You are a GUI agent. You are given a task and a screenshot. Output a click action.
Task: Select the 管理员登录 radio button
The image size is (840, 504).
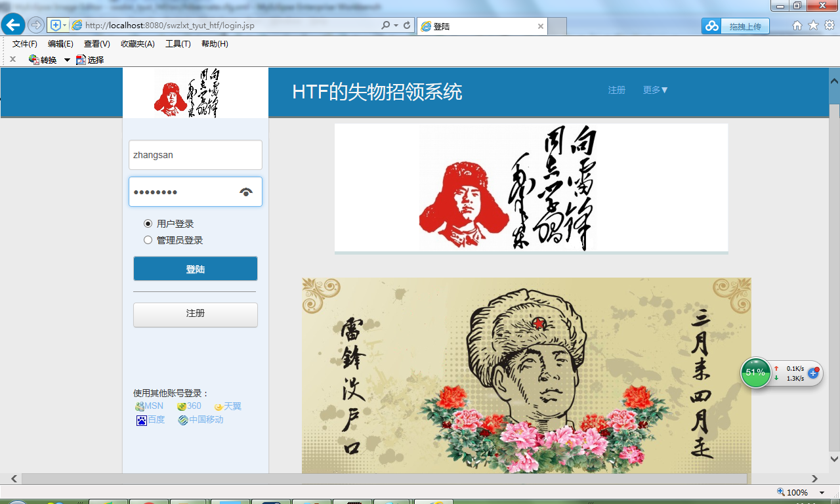point(148,240)
